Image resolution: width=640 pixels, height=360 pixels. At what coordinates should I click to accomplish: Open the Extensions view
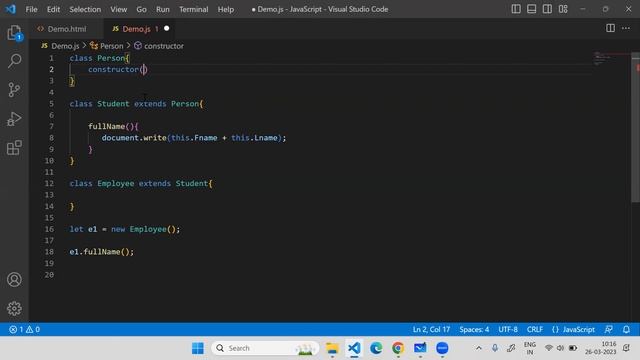[x=14, y=148]
